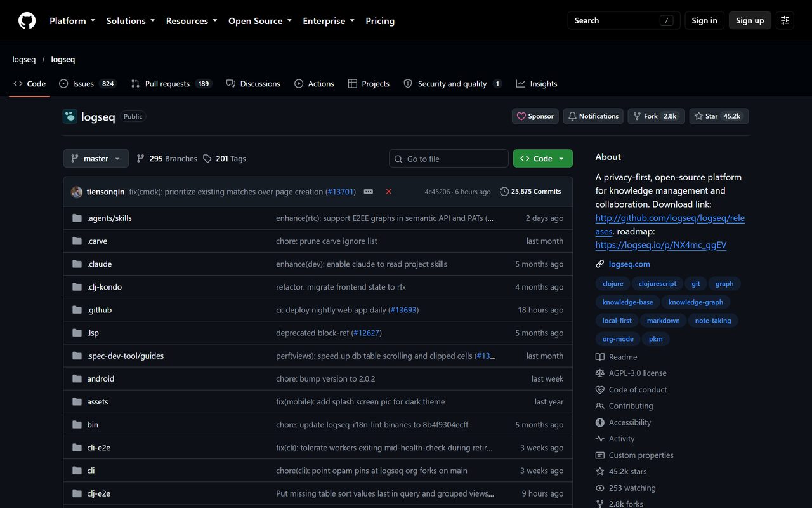Open the green Code dropdown button

[543, 159]
